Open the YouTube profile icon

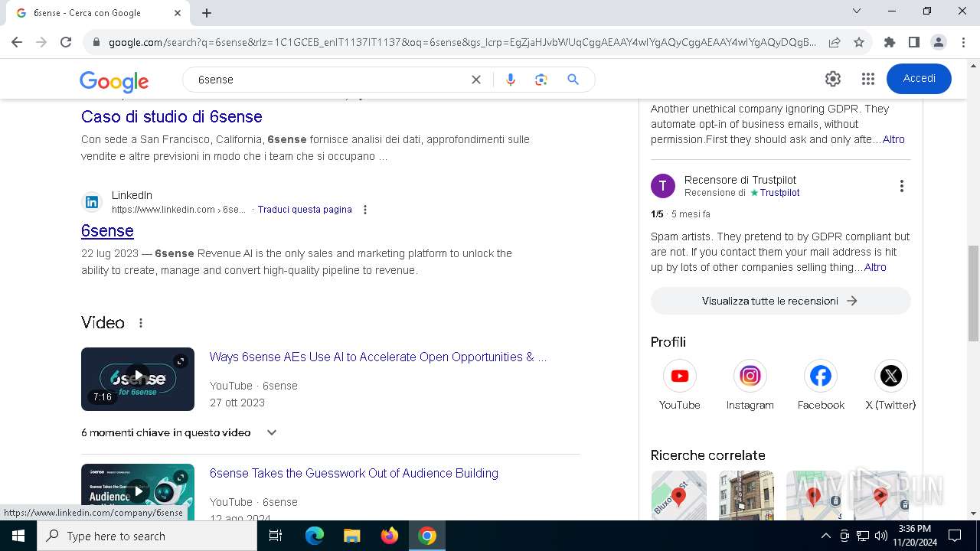click(x=680, y=376)
